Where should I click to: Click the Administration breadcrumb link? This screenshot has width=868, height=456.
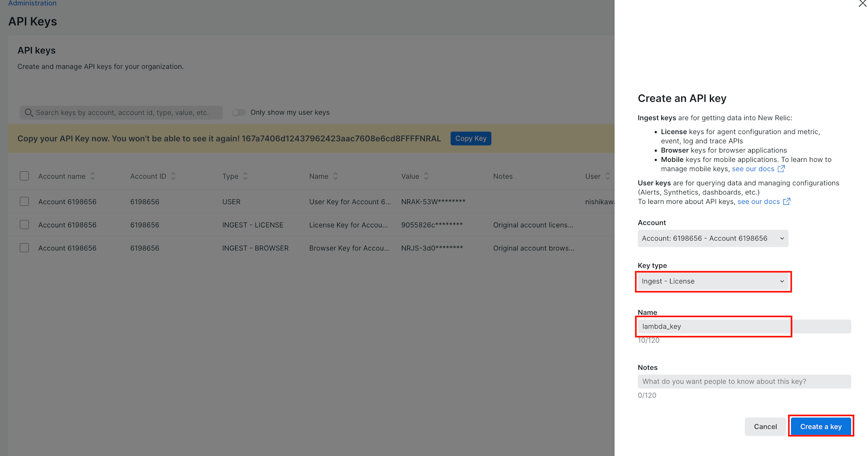(x=32, y=3)
